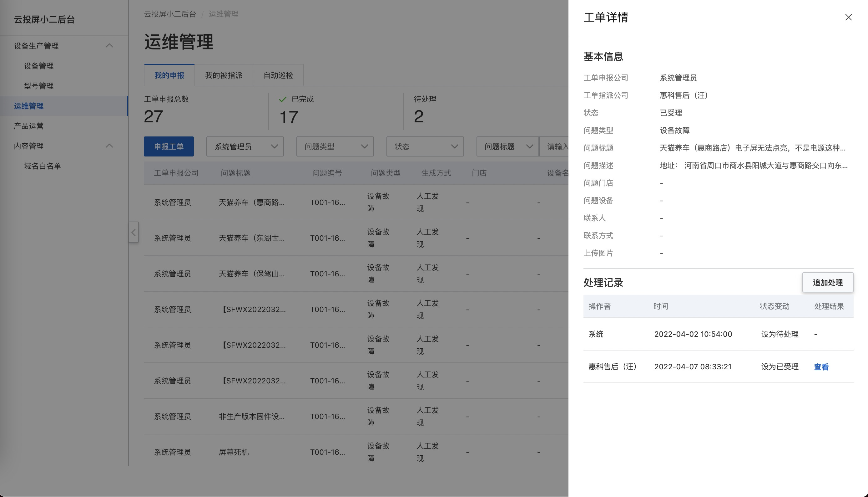The width and height of the screenshot is (868, 497).
Task: Switch to the 自动巡检 tab
Action: [278, 75]
